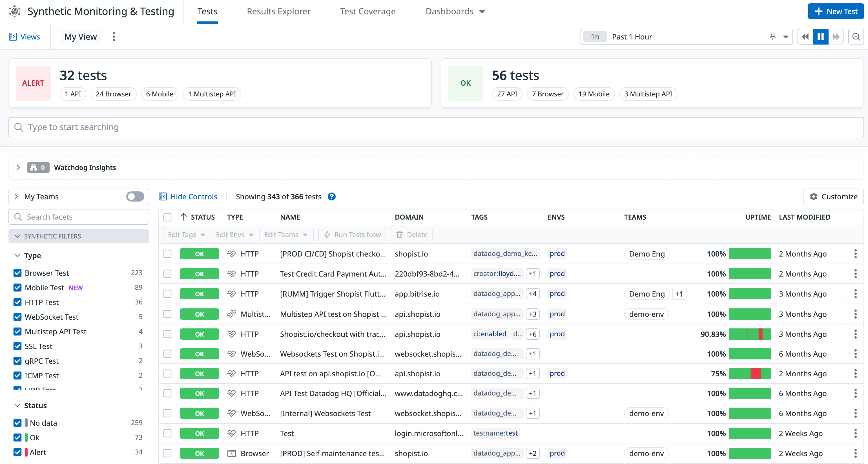Image resolution: width=868 pixels, height=464 pixels.
Task: Click the help question mark beside test count
Action: [x=332, y=196]
